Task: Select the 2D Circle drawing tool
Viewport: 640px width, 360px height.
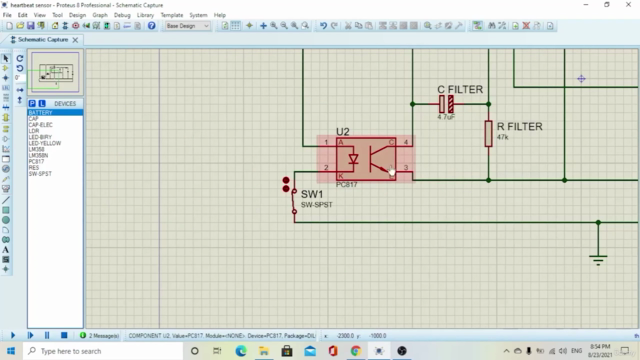Action: click(x=6, y=220)
